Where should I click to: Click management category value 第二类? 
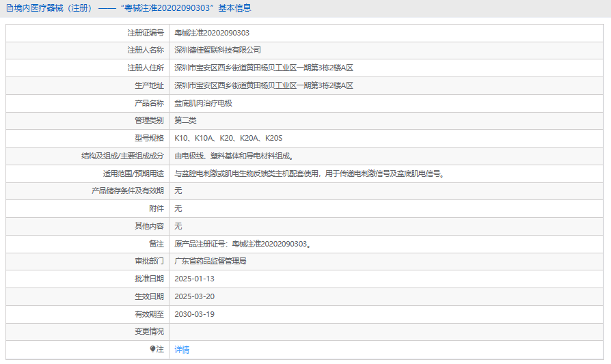point(185,120)
